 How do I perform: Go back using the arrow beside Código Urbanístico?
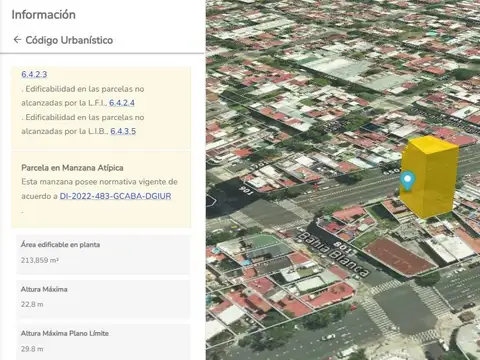(17, 40)
